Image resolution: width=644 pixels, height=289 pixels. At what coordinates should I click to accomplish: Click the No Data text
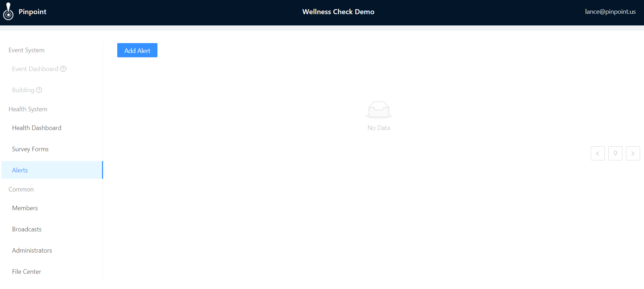pyautogui.click(x=379, y=128)
